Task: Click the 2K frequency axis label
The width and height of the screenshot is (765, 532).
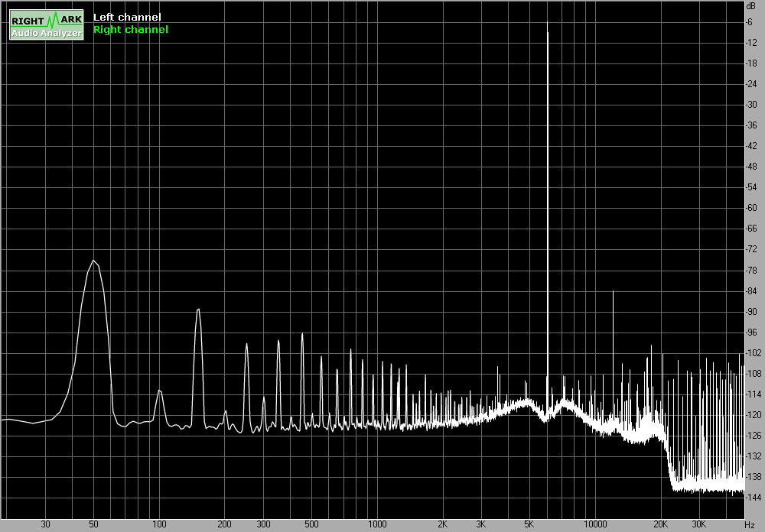Action: click(x=442, y=524)
